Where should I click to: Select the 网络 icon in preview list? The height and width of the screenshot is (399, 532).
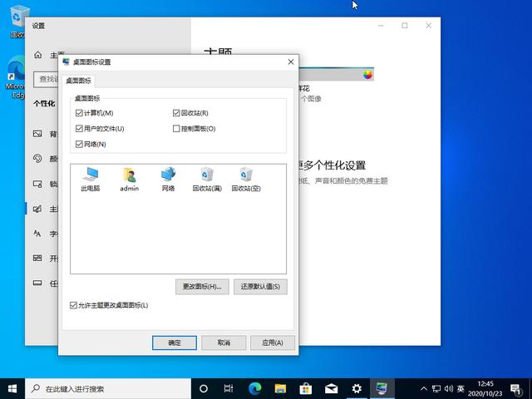tap(168, 180)
